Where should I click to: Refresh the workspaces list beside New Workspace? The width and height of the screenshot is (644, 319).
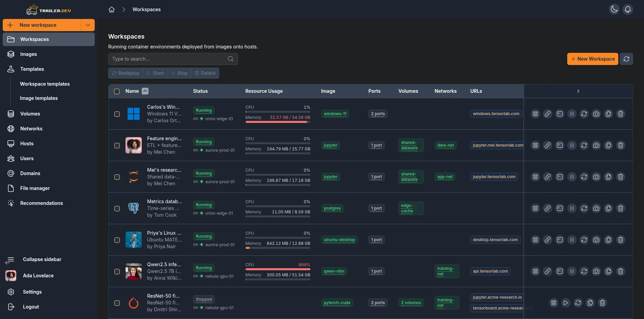coord(626,59)
